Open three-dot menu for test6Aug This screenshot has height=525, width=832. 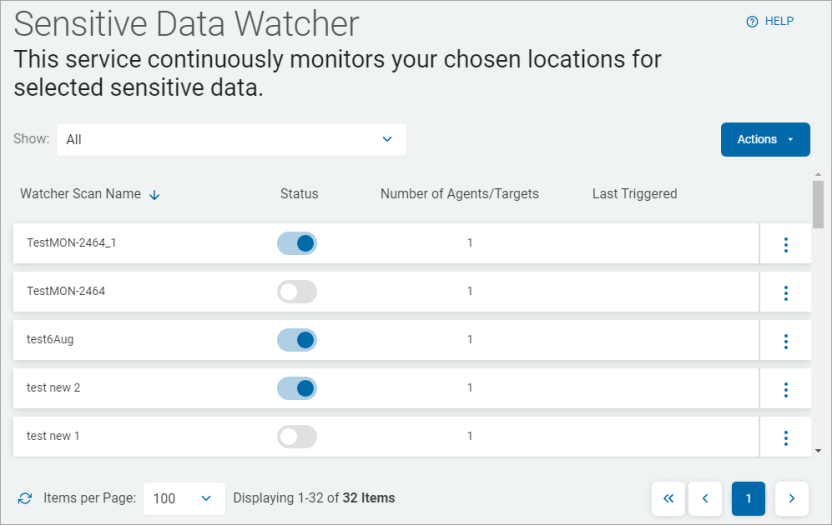[786, 341]
